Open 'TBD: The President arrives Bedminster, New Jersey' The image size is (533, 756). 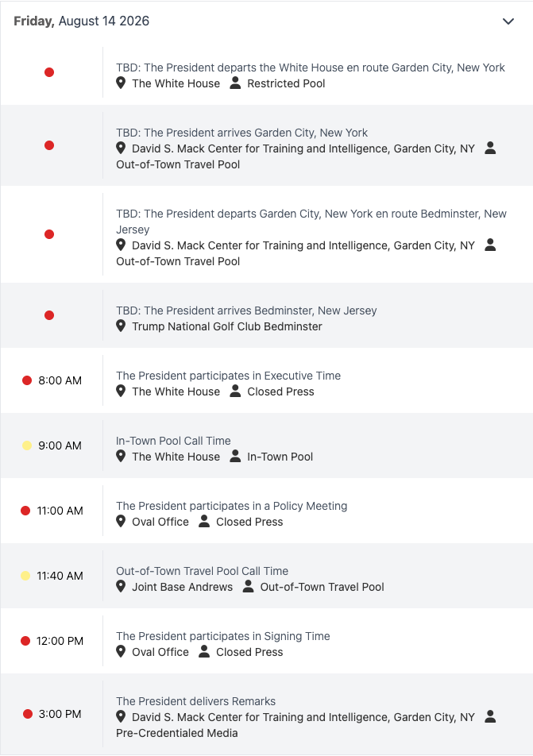click(246, 310)
